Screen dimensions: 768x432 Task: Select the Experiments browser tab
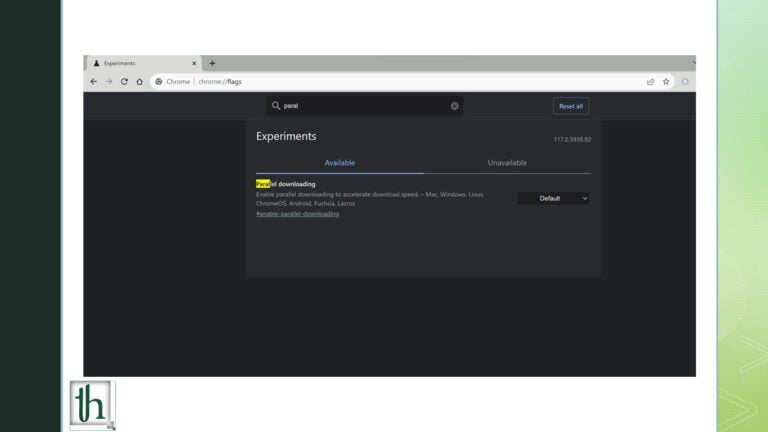point(142,63)
